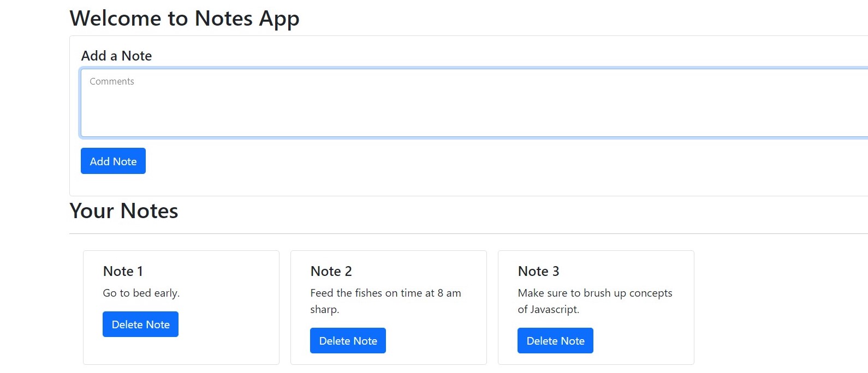Select the Note 3 card title
The width and height of the screenshot is (868, 373).
pyautogui.click(x=538, y=271)
